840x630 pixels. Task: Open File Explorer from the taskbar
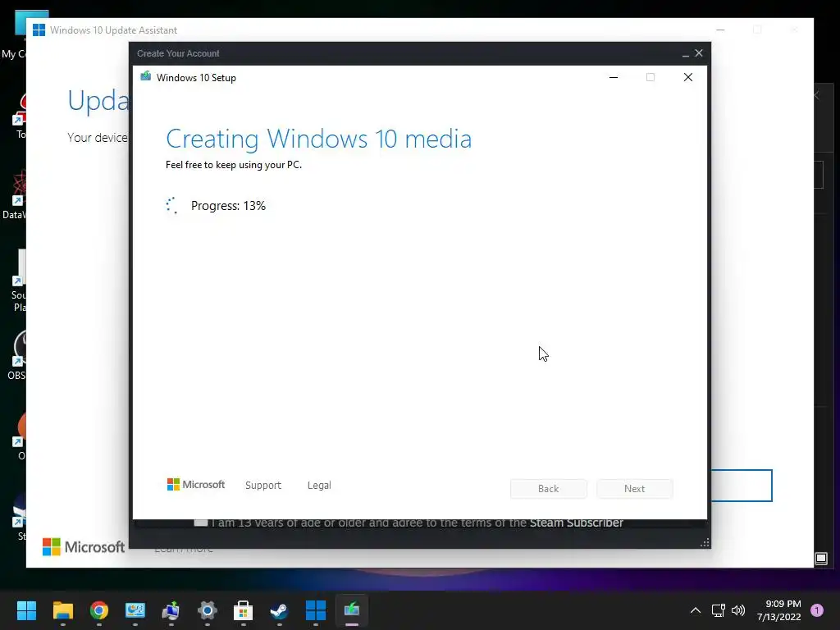coord(62,609)
